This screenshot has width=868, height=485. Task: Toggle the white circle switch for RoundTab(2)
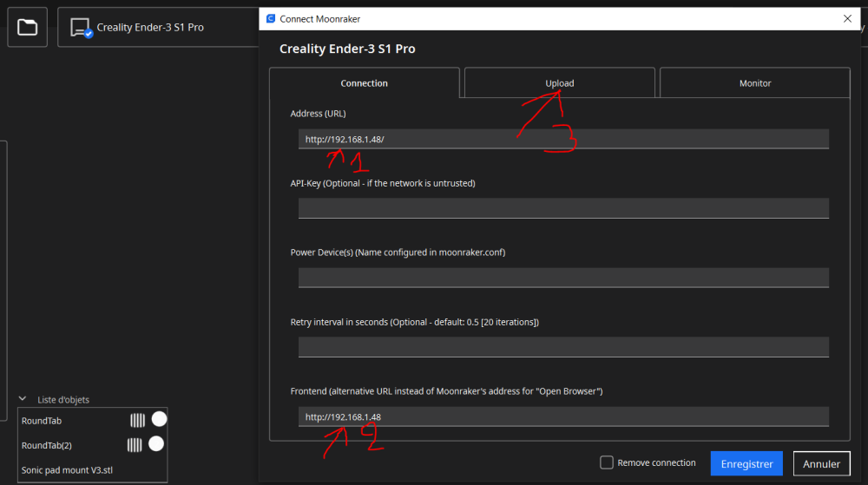[156, 443]
